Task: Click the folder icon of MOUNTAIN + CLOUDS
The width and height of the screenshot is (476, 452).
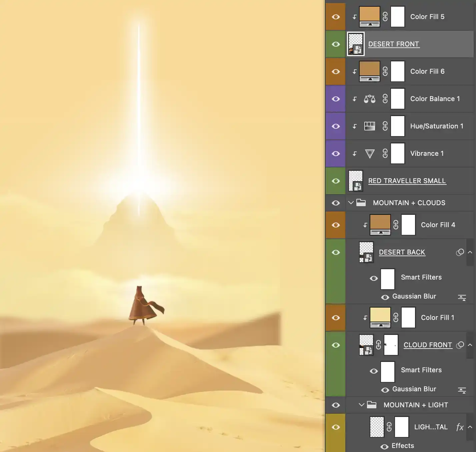Action: pyautogui.click(x=361, y=202)
